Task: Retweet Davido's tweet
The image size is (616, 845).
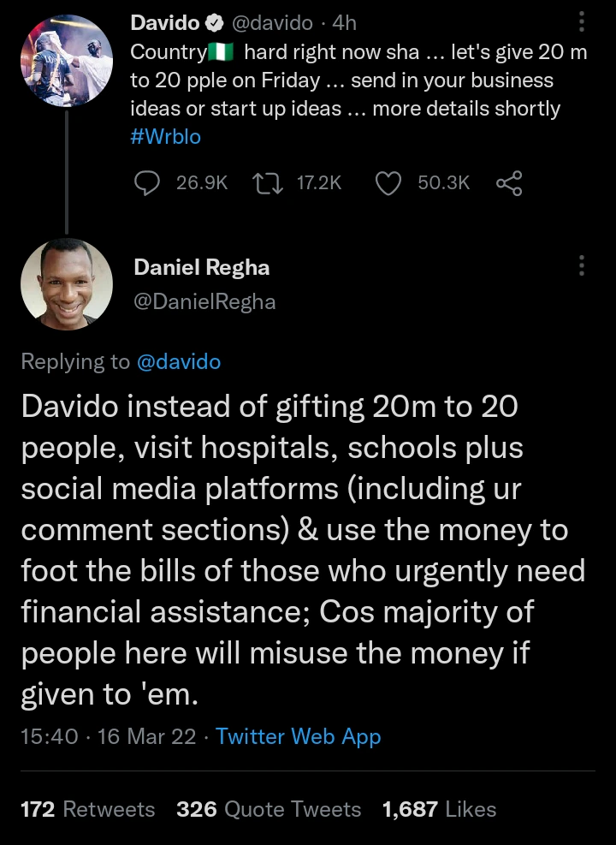Action: (x=269, y=182)
